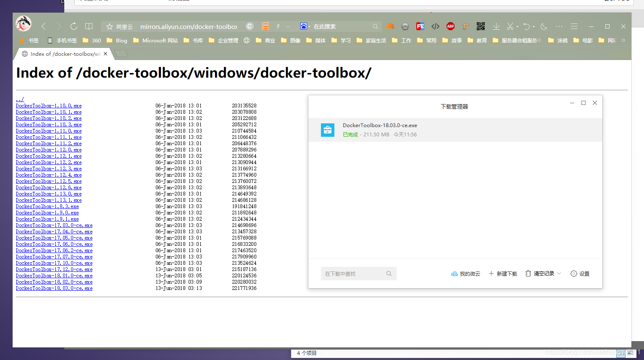The height and width of the screenshot is (360, 644).
Task: Expand bookmarks bar overflow chevron
Action: [623, 40]
